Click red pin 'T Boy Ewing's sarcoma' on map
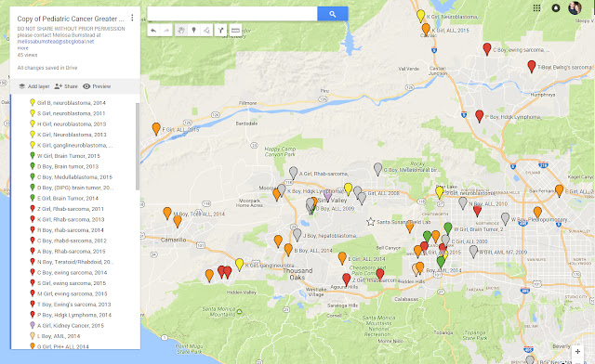The height and width of the screenshot is (364, 595). pos(532,66)
